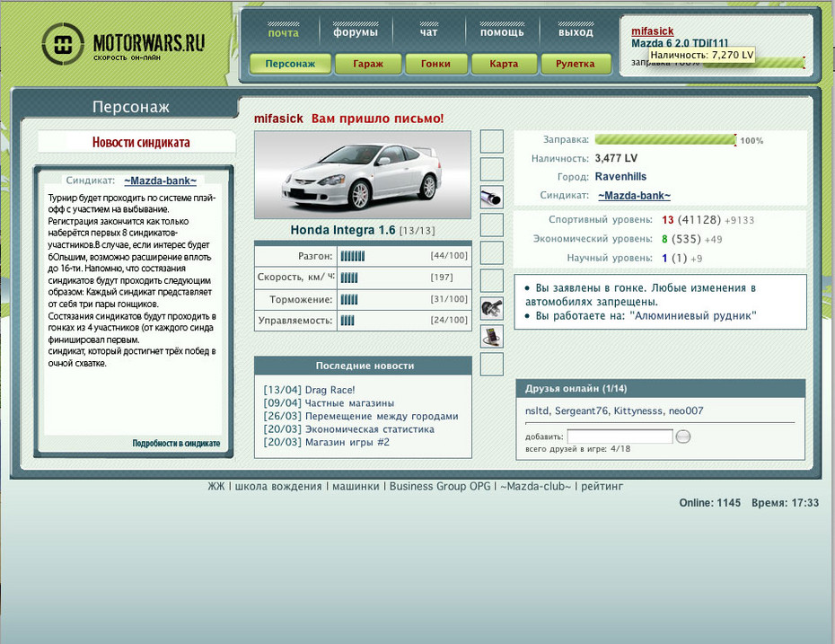Click Последние новости panel header
This screenshot has height=644, width=835.
tap(364, 366)
